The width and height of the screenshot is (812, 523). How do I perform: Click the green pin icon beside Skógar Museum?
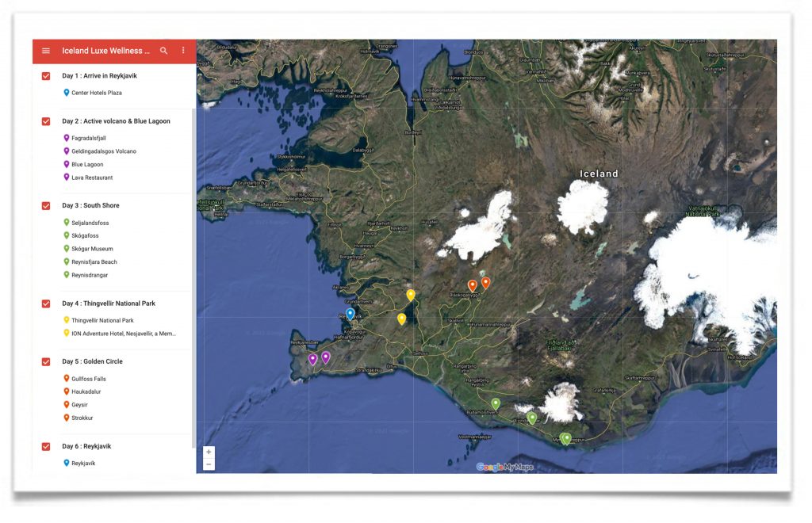click(x=67, y=248)
